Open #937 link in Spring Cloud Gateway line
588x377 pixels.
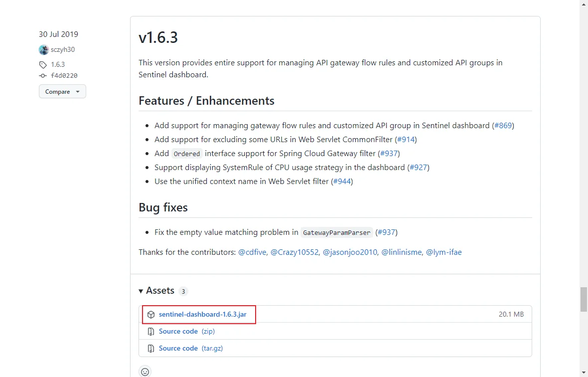(x=389, y=154)
